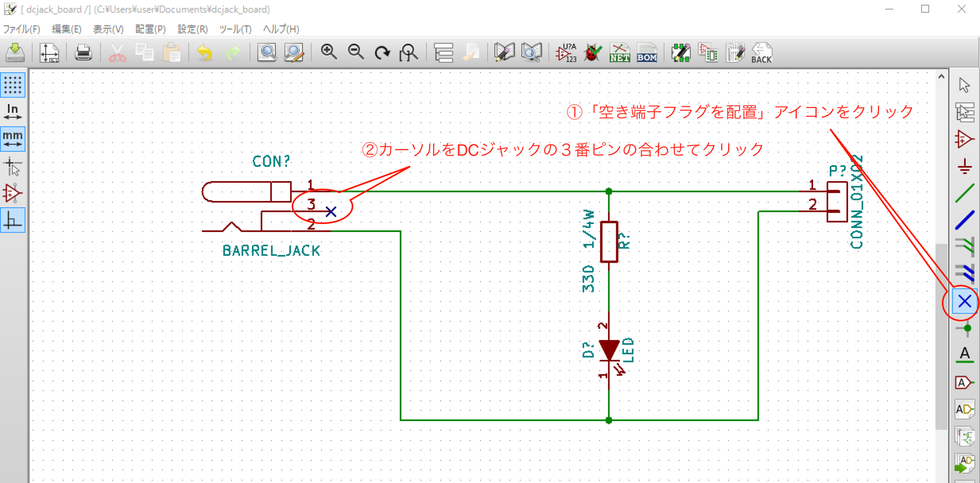Toggle the cursor shape option
This screenshot has height=483, width=980.
click(x=13, y=167)
